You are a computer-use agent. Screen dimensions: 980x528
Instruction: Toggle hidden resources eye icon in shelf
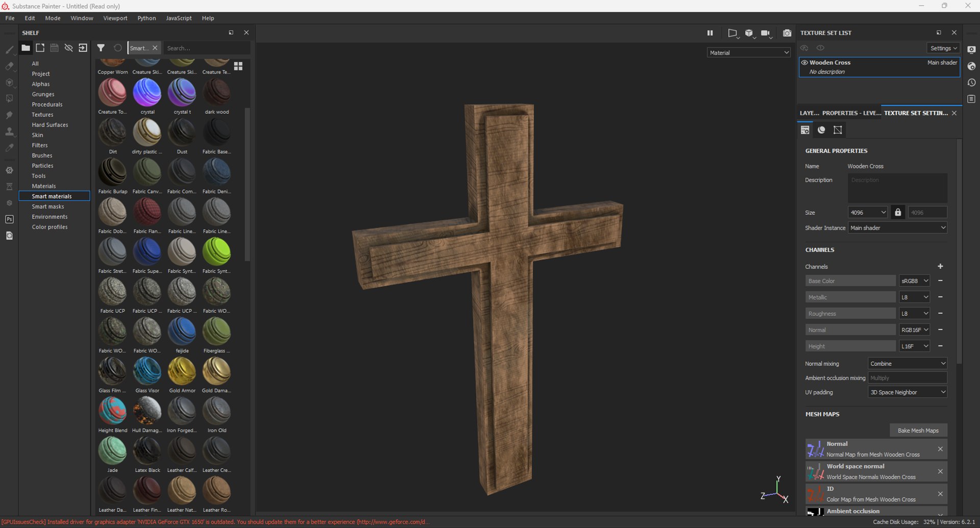point(68,48)
